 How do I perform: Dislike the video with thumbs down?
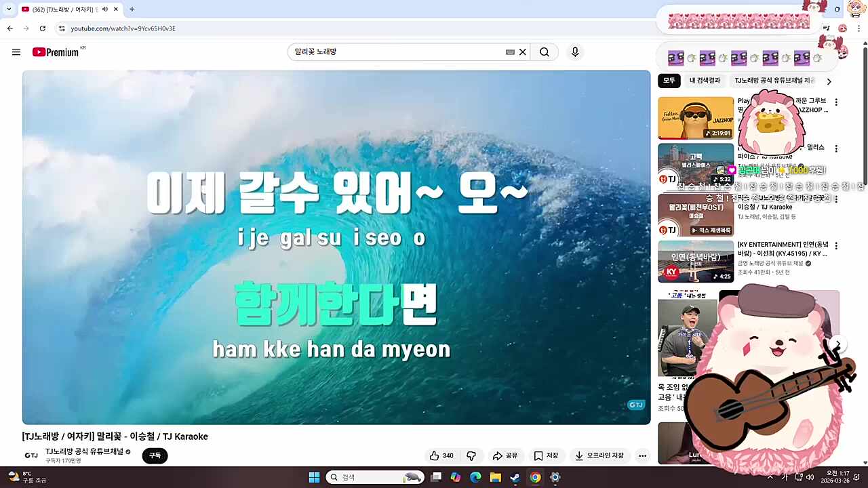pos(471,455)
